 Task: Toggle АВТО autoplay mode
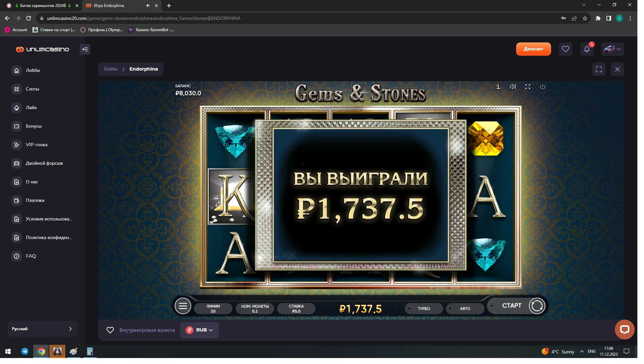[465, 309]
